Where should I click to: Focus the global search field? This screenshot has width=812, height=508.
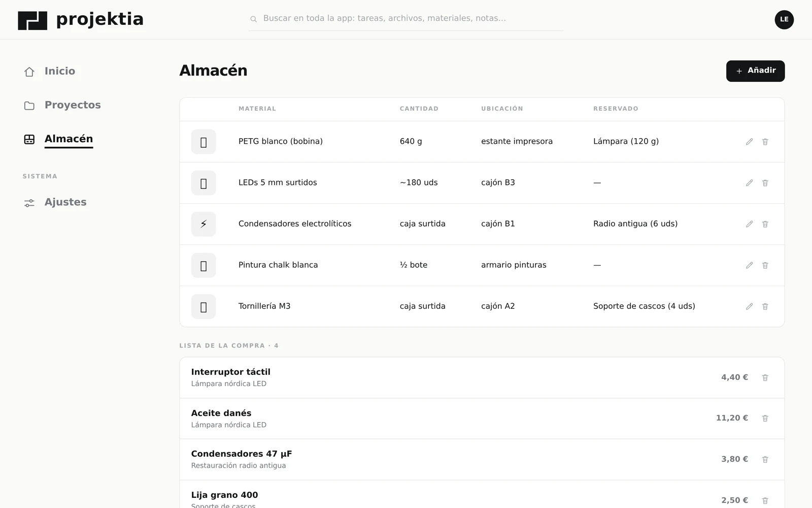(406, 19)
